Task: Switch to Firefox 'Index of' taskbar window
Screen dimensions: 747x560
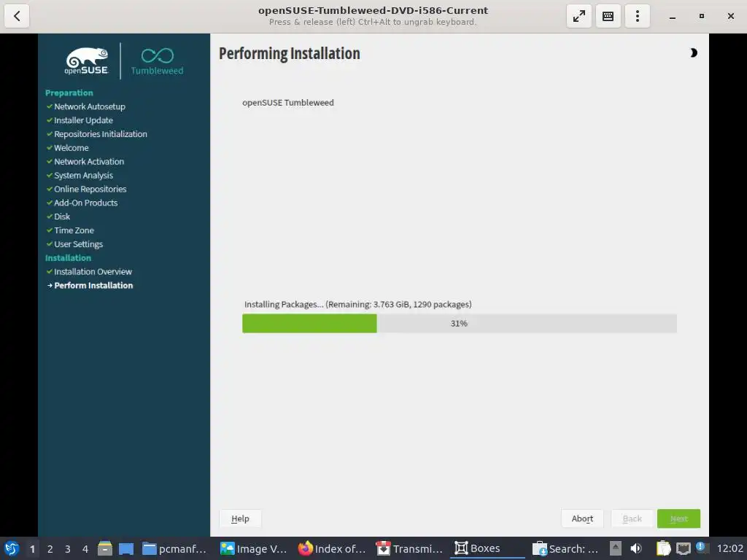Action: (332, 548)
